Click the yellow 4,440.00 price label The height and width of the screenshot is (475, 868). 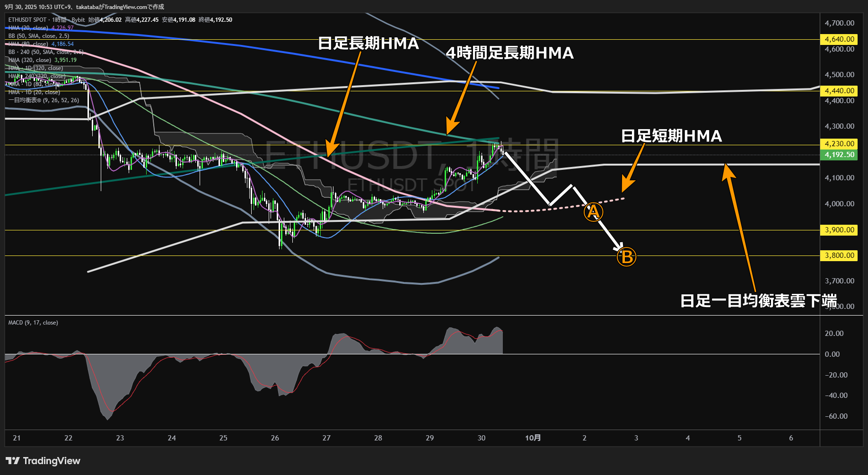coord(839,91)
